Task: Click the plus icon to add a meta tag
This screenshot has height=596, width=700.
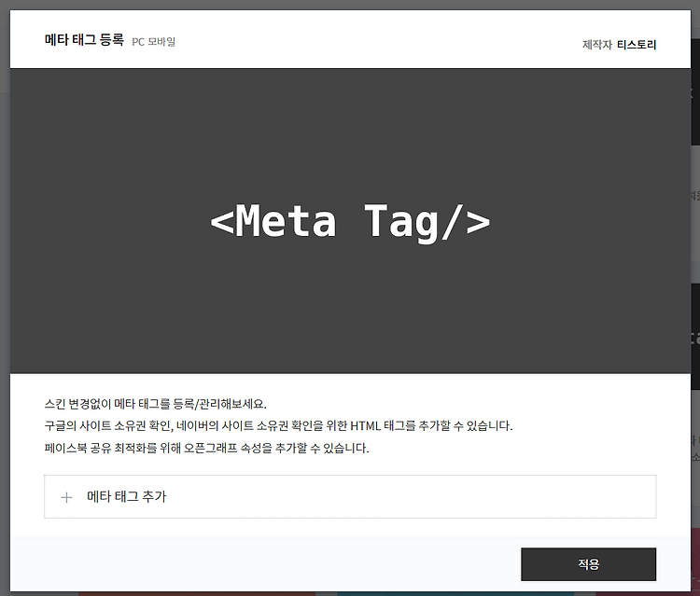Action: 66,497
